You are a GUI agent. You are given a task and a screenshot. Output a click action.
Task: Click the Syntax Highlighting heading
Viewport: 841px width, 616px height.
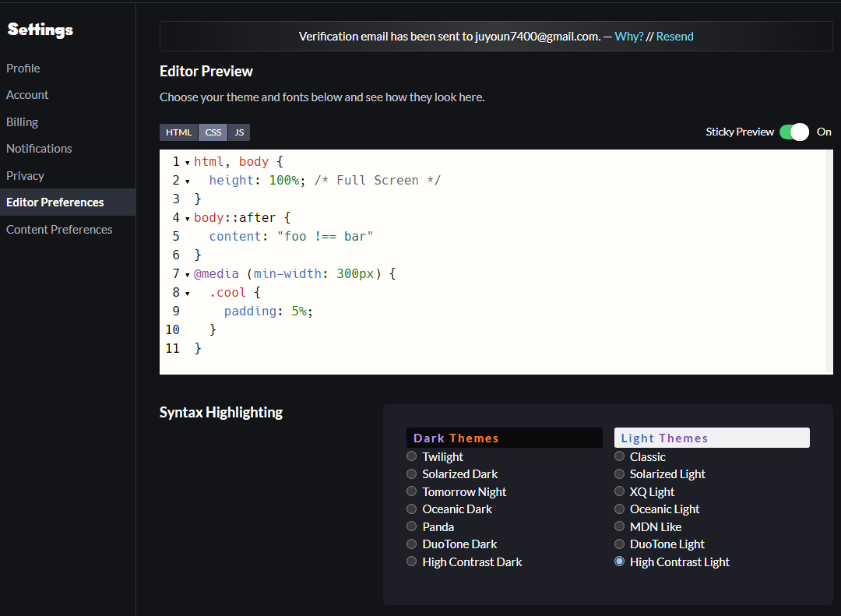(x=221, y=412)
